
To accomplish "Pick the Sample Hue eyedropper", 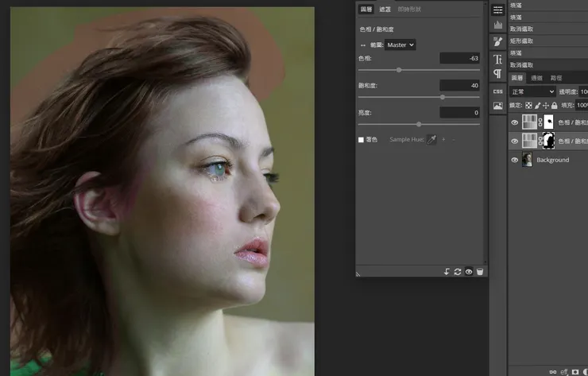I will [431, 139].
